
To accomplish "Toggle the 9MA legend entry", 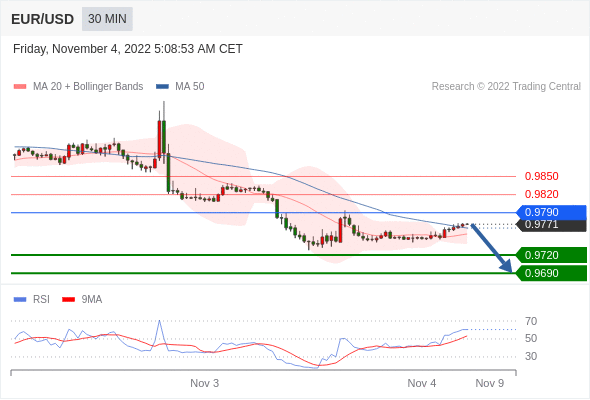I will 82,300.
